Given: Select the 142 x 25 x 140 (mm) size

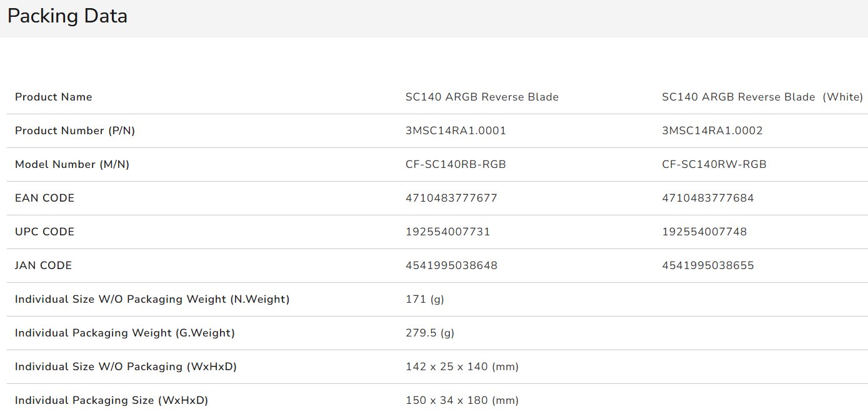Looking at the screenshot, I should pyautogui.click(x=462, y=366).
